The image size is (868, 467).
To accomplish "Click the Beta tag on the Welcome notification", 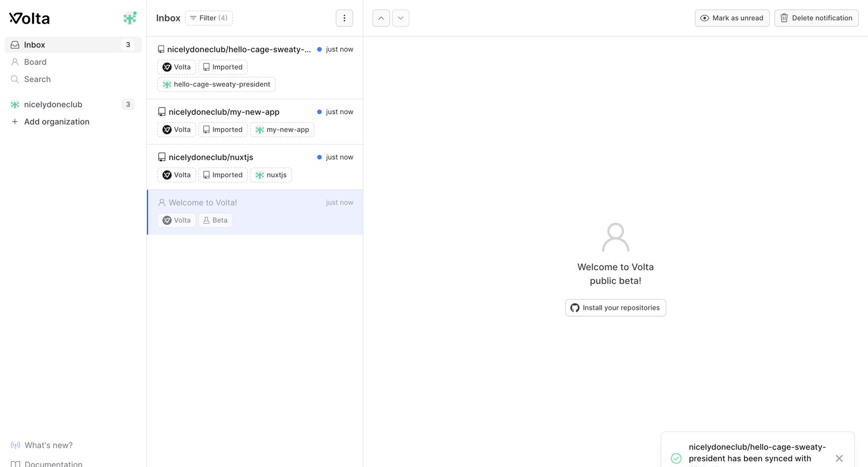I will 215,220.
